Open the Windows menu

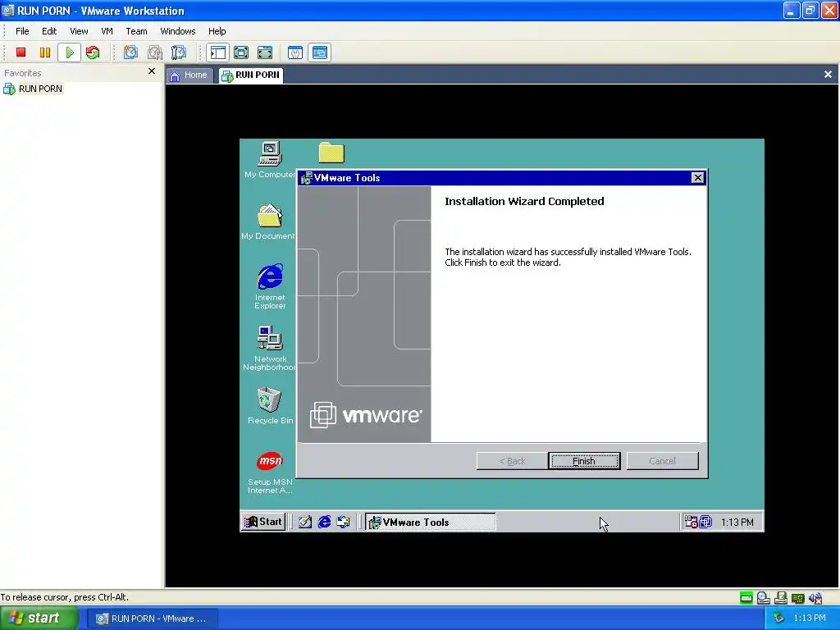[x=178, y=31]
